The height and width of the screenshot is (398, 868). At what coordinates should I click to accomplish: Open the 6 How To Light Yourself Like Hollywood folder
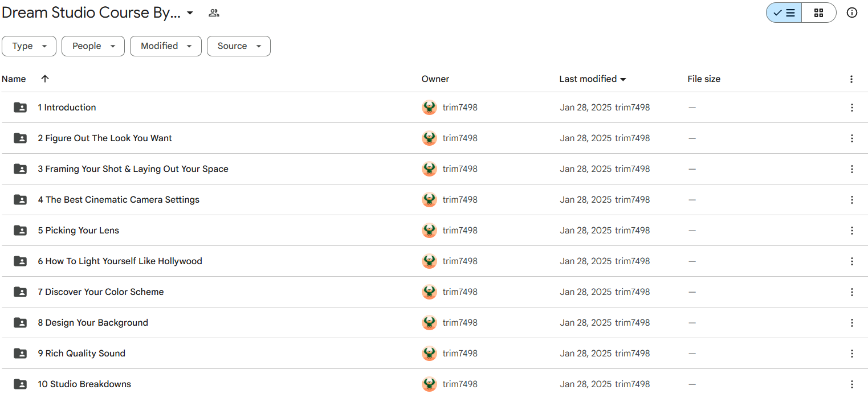click(x=120, y=261)
